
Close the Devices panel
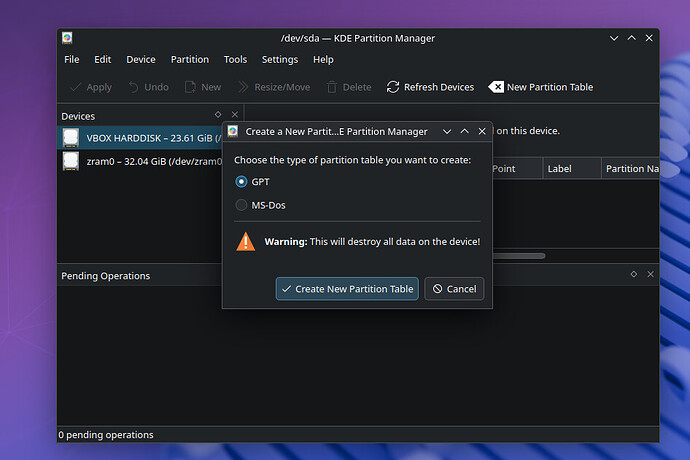(x=235, y=114)
